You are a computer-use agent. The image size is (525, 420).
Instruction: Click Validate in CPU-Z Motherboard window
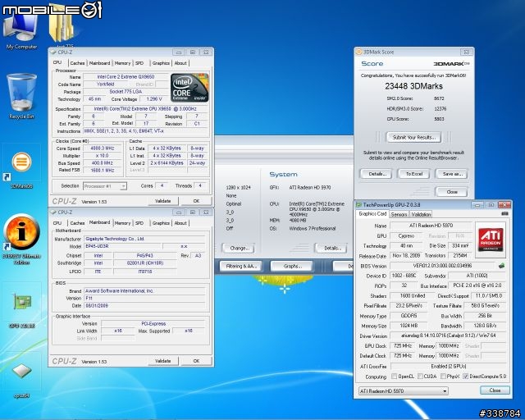(163, 361)
